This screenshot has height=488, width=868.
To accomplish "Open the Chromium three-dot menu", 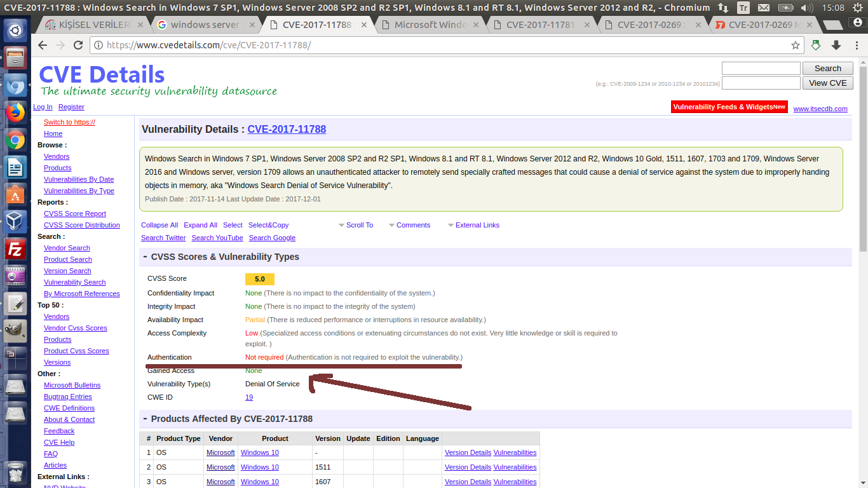I will point(856,45).
